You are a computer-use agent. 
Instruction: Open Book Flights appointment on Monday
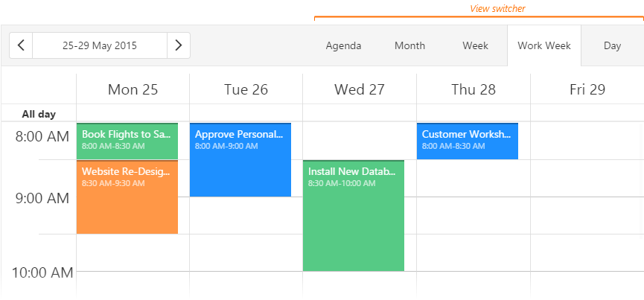127,141
